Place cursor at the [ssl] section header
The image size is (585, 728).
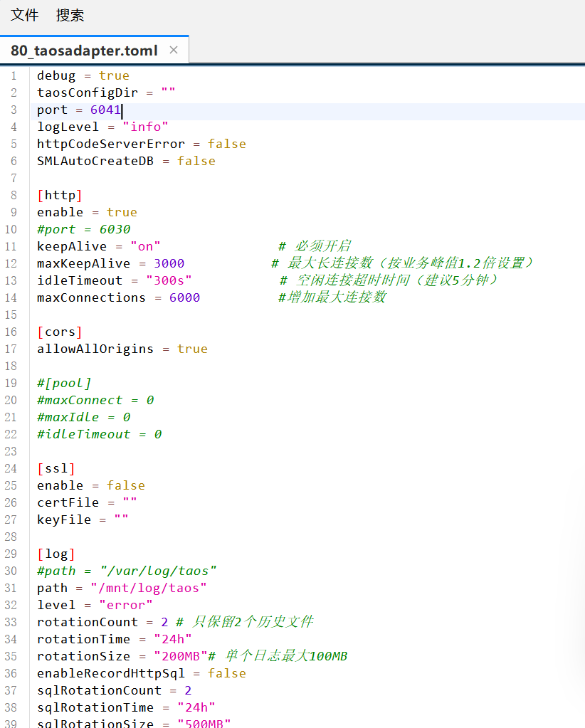point(56,468)
